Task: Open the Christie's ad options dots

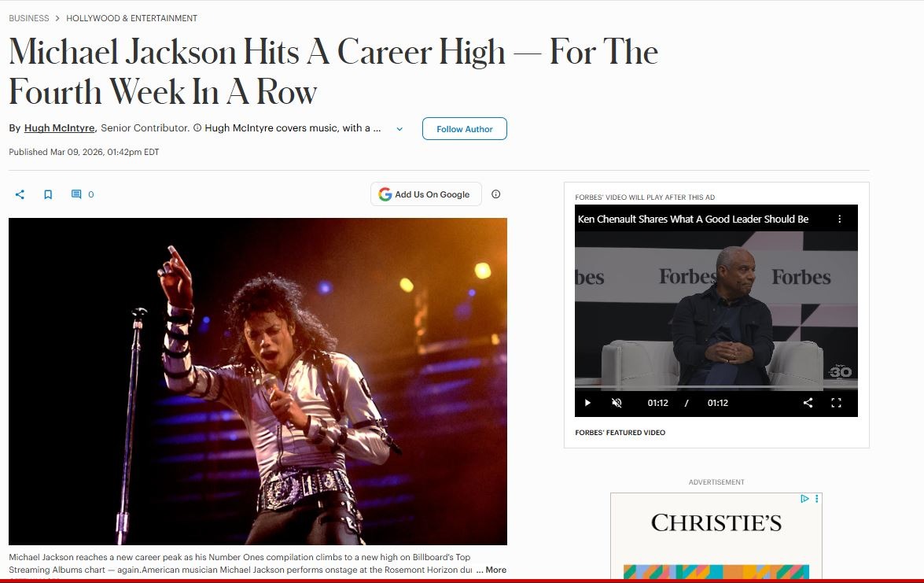Action: point(817,499)
